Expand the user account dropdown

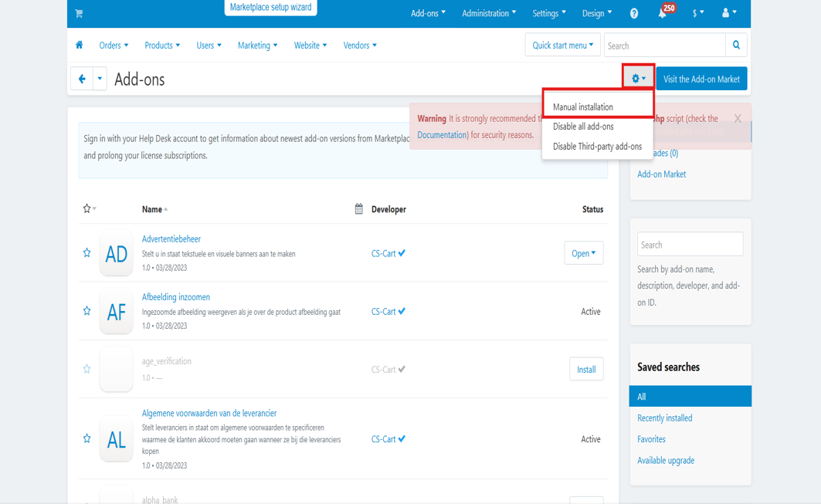tap(728, 13)
